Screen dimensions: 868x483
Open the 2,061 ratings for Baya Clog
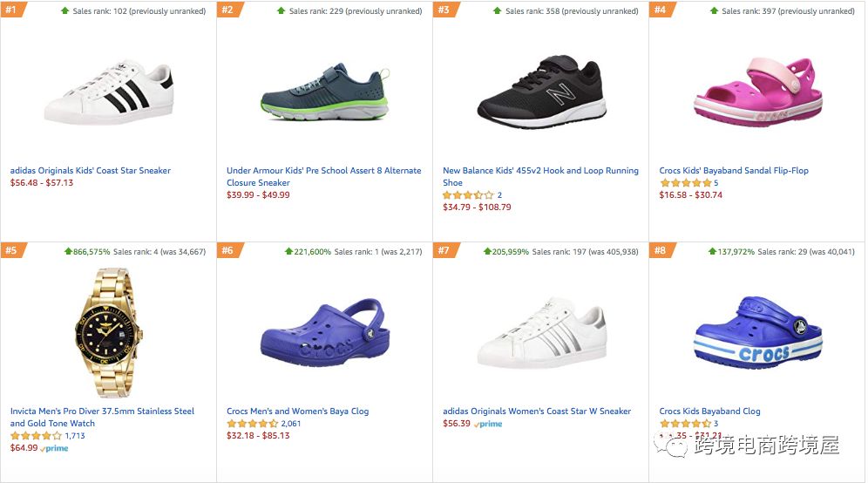(291, 424)
